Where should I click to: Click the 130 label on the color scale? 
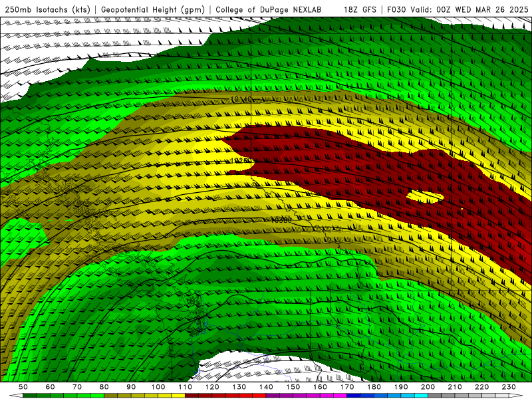pyautogui.click(x=239, y=387)
